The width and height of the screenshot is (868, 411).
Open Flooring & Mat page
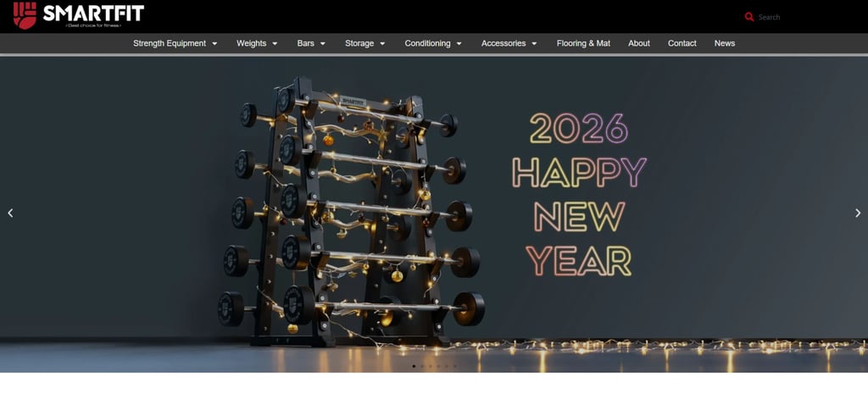pyautogui.click(x=583, y=43)
